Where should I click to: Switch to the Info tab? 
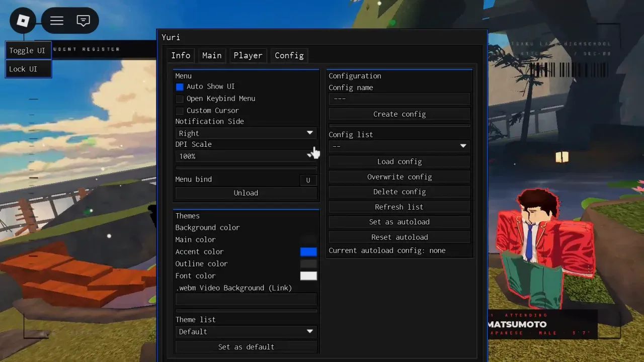tap(181, 55)
